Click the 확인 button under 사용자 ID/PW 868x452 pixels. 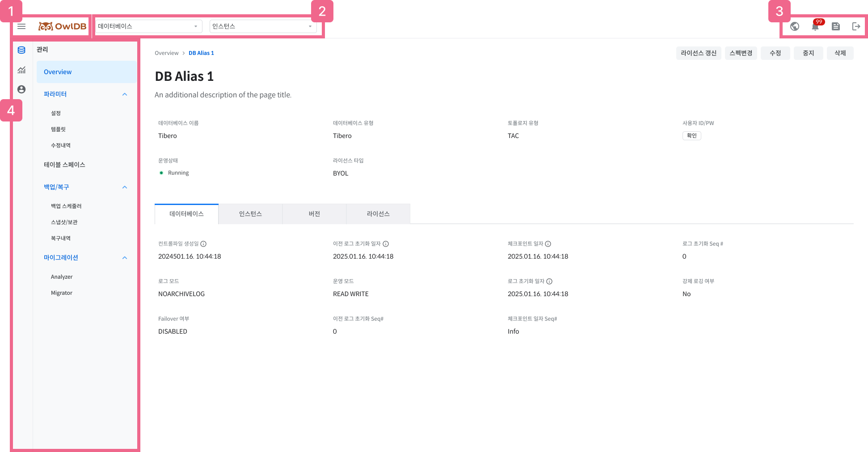pos(691,136)
